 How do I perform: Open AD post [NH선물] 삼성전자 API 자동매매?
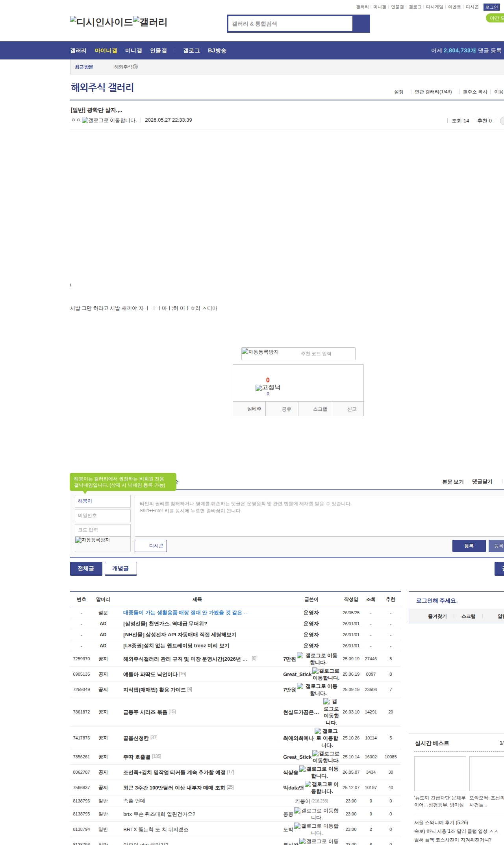[x=180, y=635]
